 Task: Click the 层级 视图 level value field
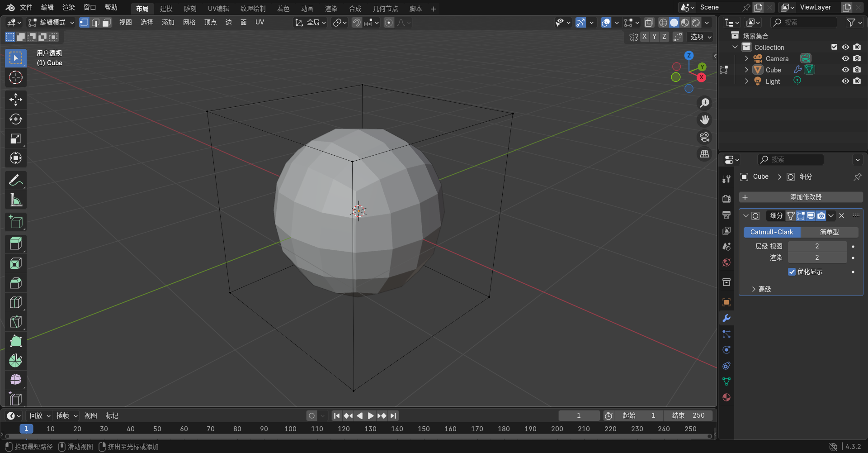(x=817, y=246)
